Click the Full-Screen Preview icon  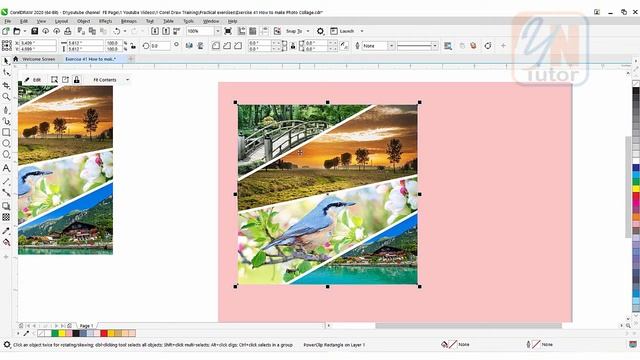(228, 31)
